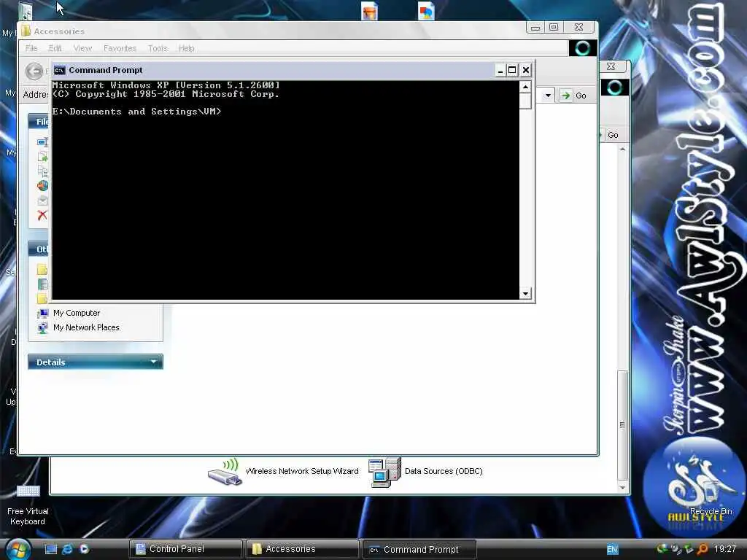
Task: Open the Free Virtual Keyboard desktop icon
Action: tap(28, 505)
